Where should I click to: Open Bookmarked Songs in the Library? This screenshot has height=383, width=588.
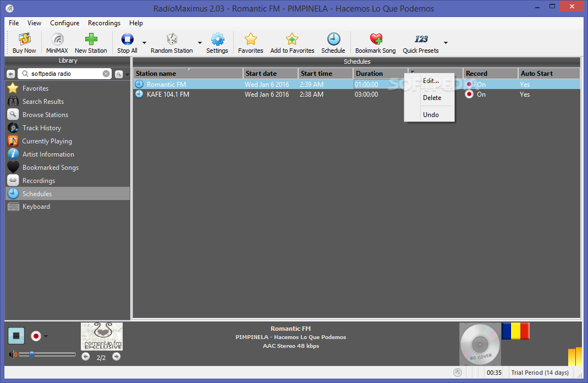coord(68,167)
